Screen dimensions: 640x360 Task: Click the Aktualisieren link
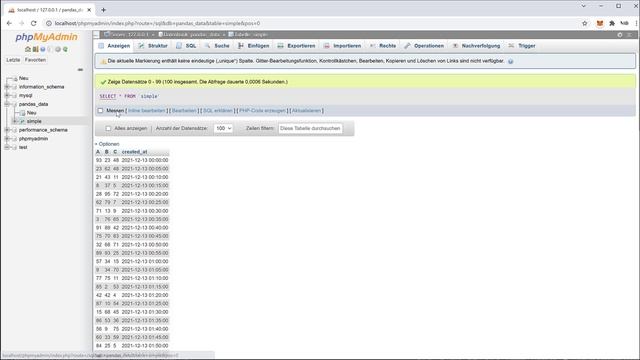click(306, 111)
